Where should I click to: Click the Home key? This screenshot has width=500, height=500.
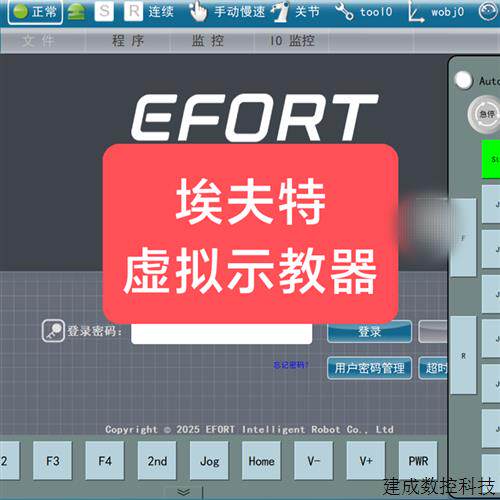pos(261,461)
